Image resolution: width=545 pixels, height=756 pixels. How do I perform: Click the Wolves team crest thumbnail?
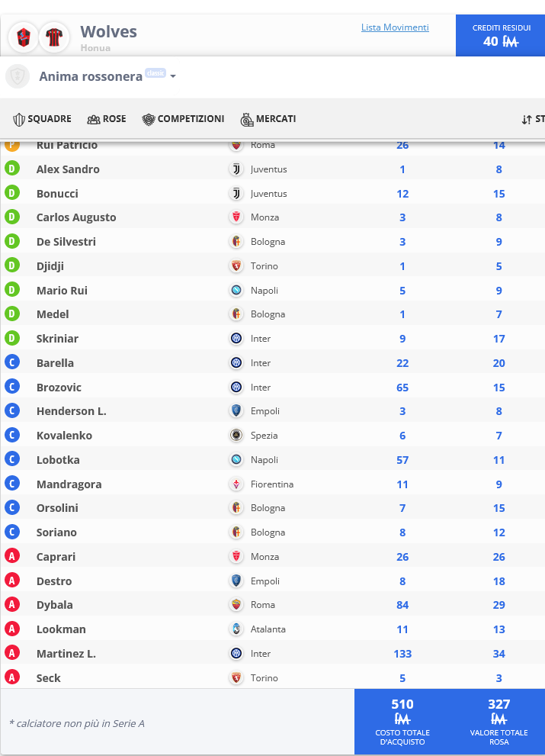click(x=23, y=37)
